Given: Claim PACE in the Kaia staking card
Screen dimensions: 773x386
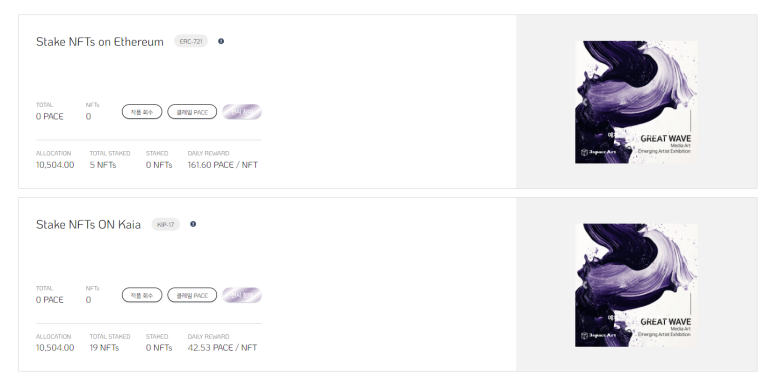Looking at the screenshot, I should [x=192, y=295].
